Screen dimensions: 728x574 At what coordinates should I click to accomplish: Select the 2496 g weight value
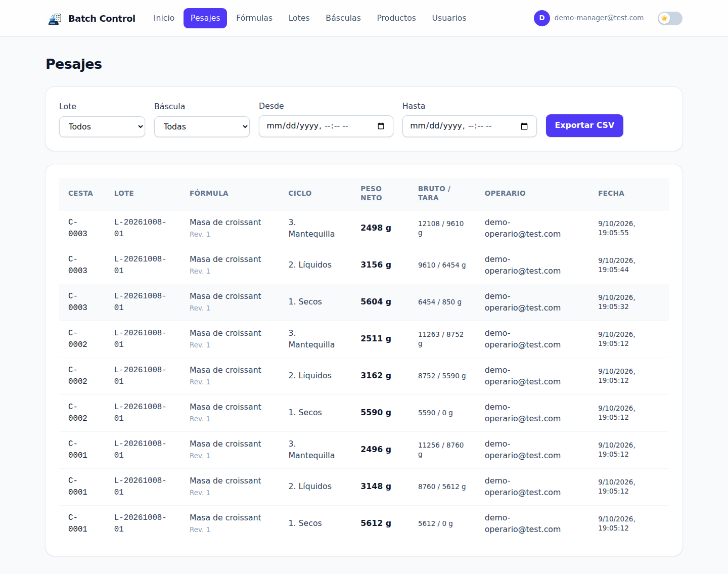click(376, 450)
